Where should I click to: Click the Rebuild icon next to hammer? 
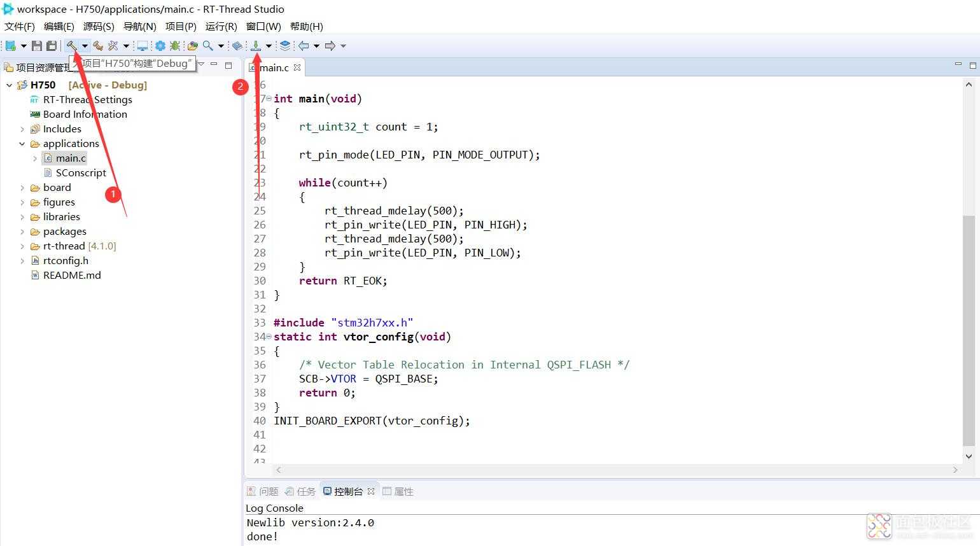[98, 46]
